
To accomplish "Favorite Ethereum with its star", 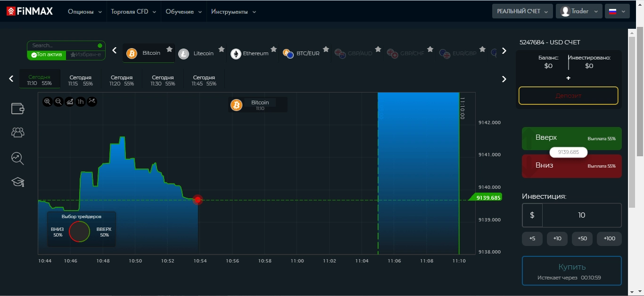I will 273,49.
